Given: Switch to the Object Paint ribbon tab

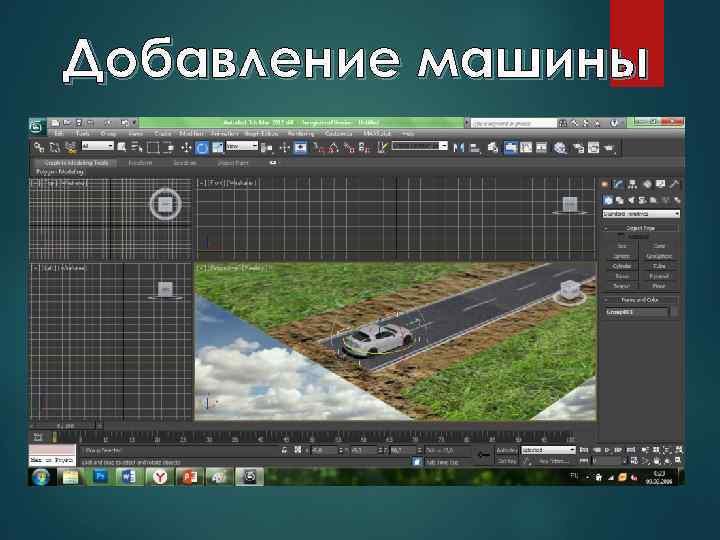Looking at the screenshot, I should pyautogui.click(x=233, y=163).
